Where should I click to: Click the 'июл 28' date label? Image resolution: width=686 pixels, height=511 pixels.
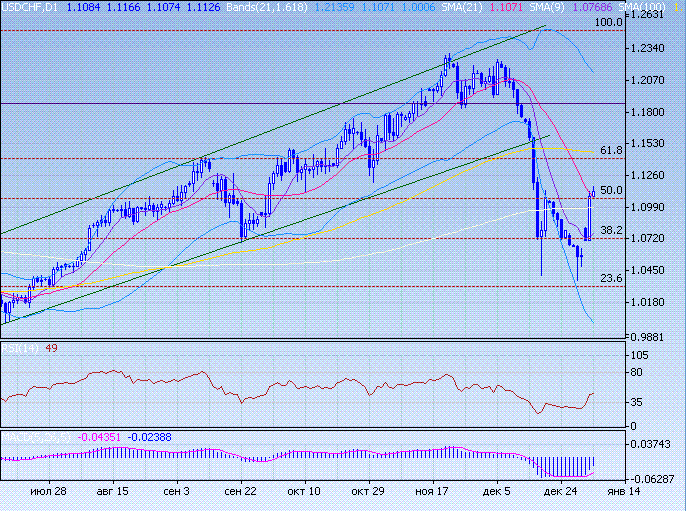(x=48, y=493)
